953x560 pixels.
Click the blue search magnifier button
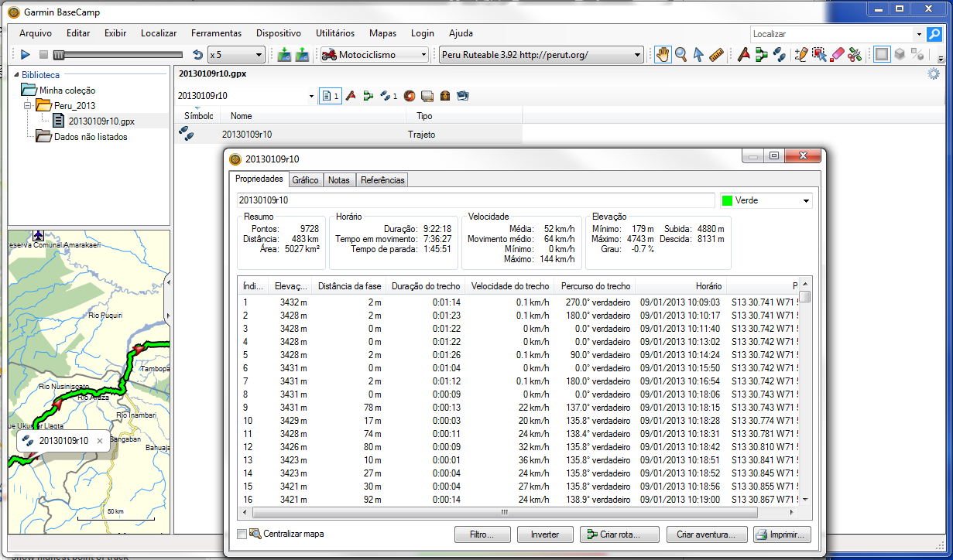coord(935,34)
